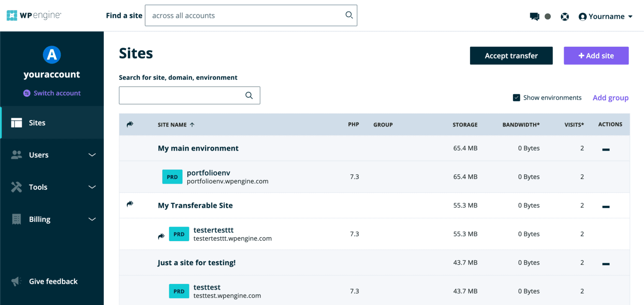Screen dimensions: 644x305
Task: Expand the Billing sidebar menu
Action: point(39,219)
